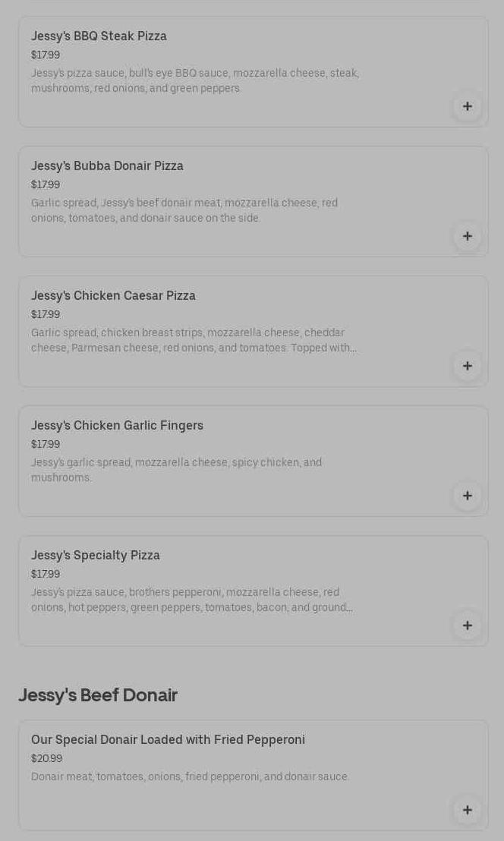View Jessy's Chicken Garlic Fingers item
Viewport: 504px width, 841px height.
click(x=117, y=426)
